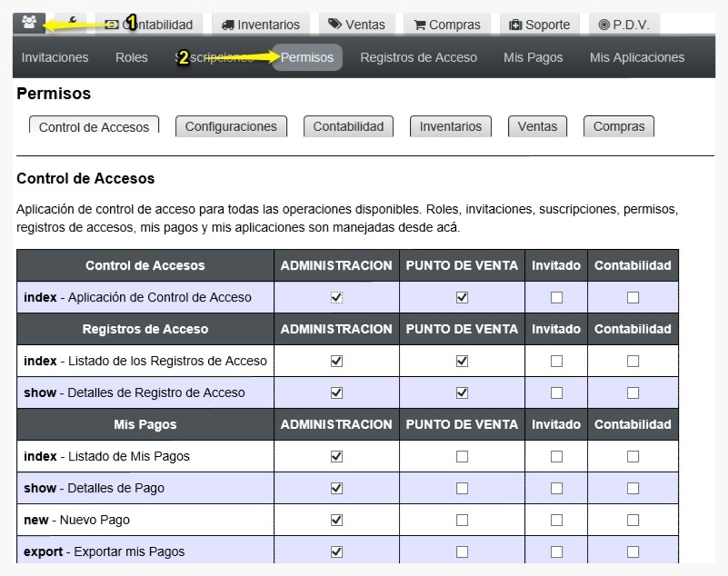Click the 'new - Nuevo Pago' label

point(76,521)
